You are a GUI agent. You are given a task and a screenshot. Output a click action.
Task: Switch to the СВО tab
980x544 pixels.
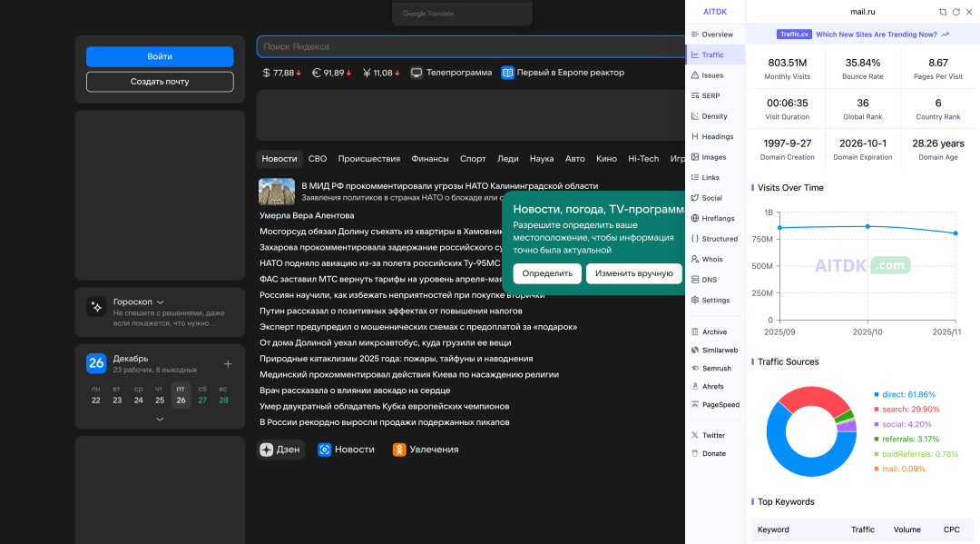(x=318, y=159)
